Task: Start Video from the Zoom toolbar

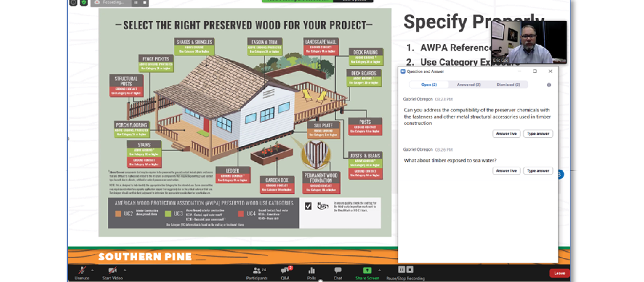Action: 112,273
